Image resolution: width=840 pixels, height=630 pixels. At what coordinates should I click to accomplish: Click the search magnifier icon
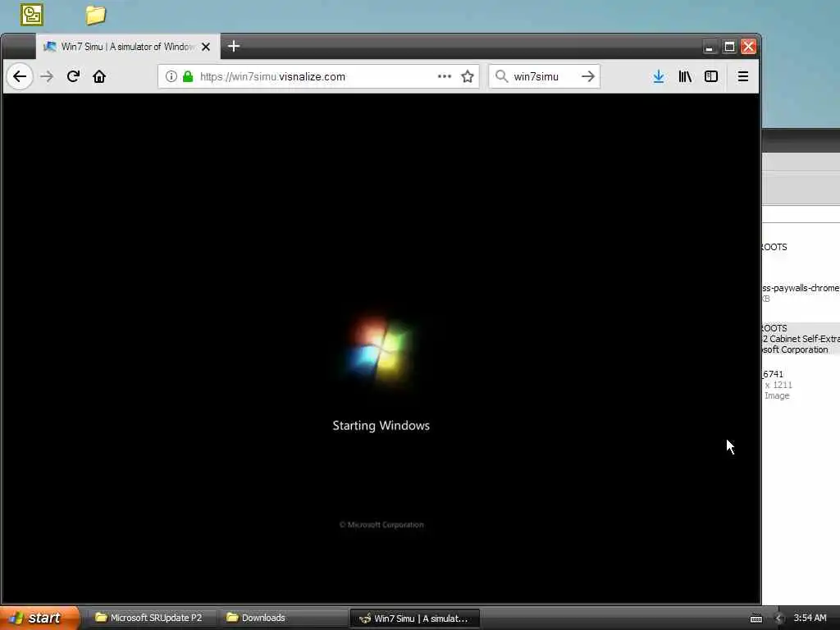[501, 76]
